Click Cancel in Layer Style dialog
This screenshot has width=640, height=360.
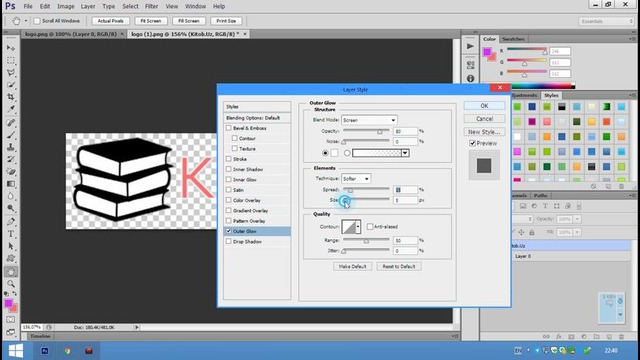(x=484, y=119)
